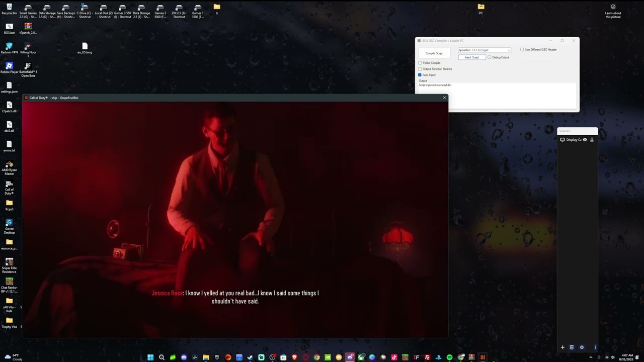
Task: Click the Call of Duty window title text
Action: pyautogui.click(x=54, y=98)
